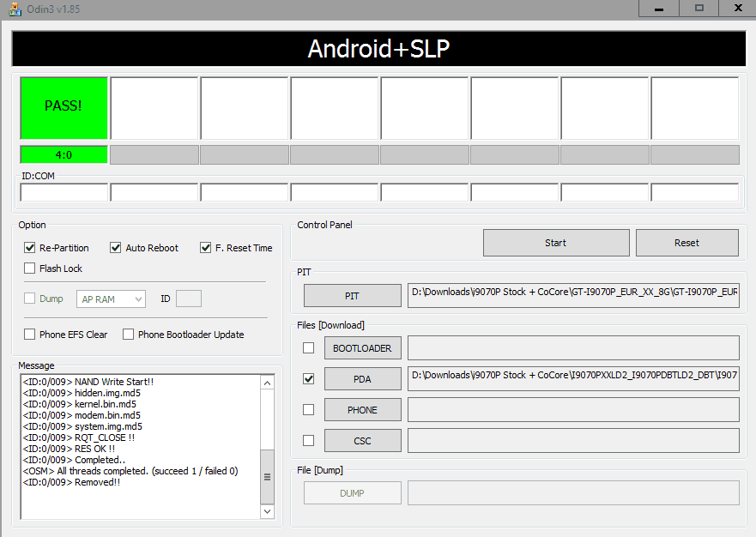Select 'Removed!!' log line
Screen dimensions: 756x537
71,482
